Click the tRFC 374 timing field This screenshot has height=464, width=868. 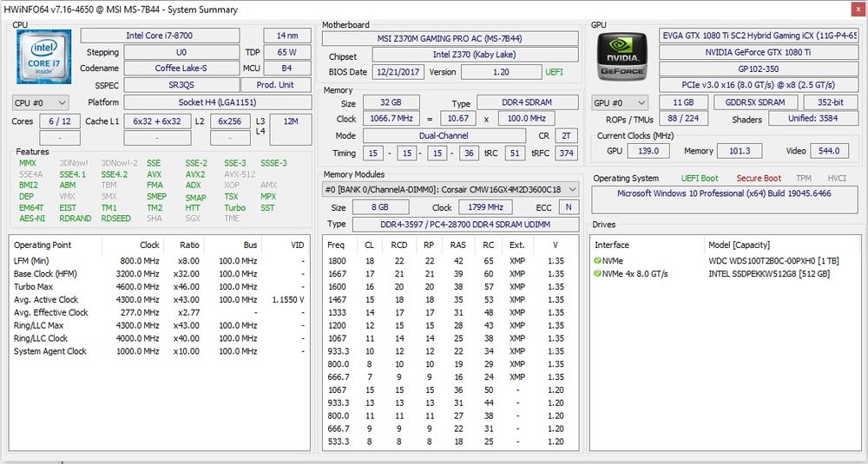[566, 153]
